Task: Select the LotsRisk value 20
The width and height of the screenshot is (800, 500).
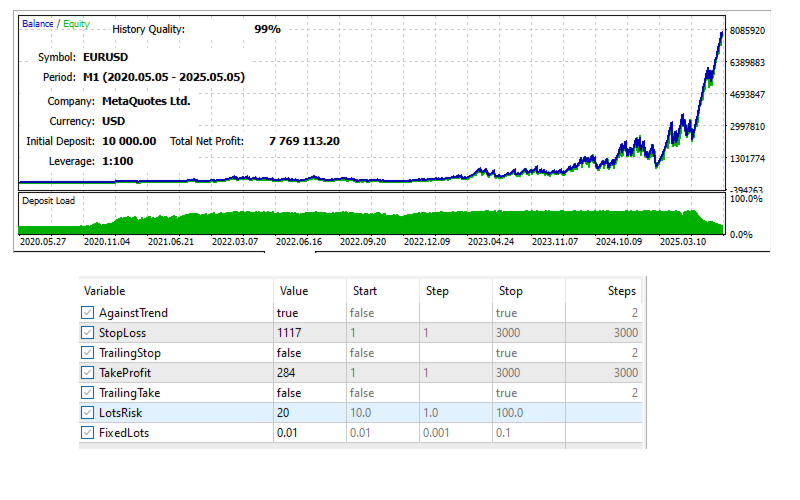Action: 283,412
